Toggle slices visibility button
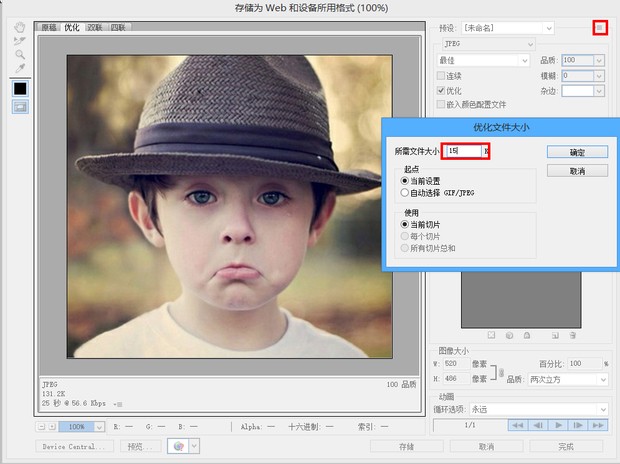The height and width of the screenshot is (464, 620). pos(20,107)
